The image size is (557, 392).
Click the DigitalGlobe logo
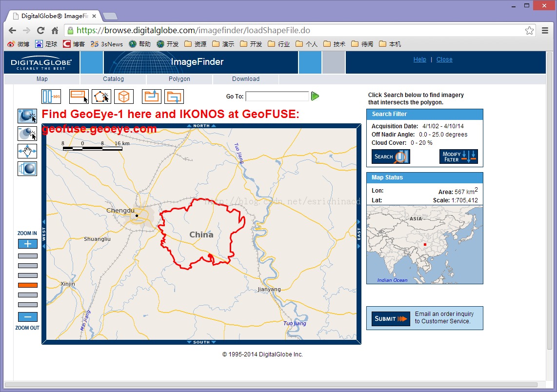click(x=41, y=62)
